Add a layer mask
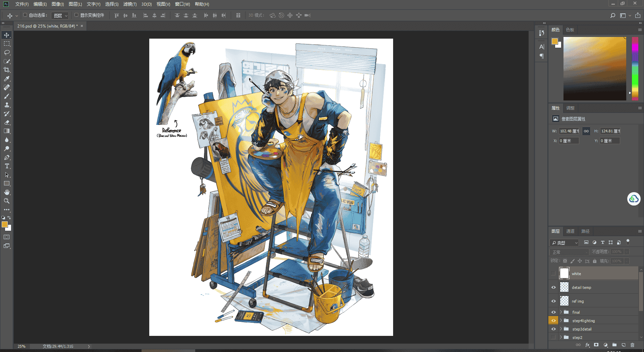The image size is (644, 352). [x=596, y=345]
